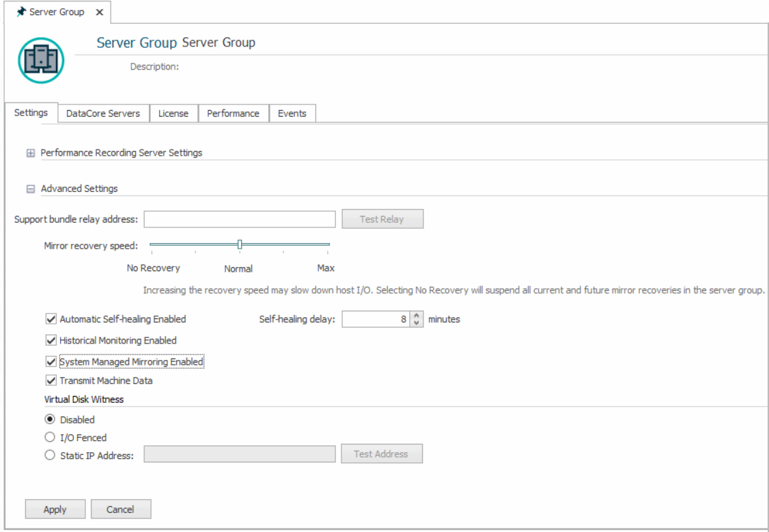The image size is (769, 532).
Task: Go to the Events tab
Action: pos(292,113)
